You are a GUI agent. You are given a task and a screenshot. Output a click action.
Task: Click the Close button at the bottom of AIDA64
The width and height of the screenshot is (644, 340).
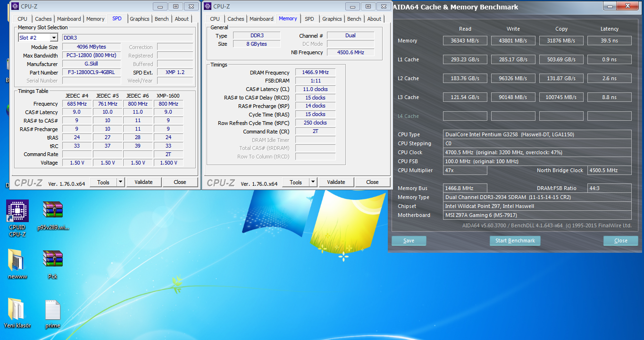click(x=621, y=240)
